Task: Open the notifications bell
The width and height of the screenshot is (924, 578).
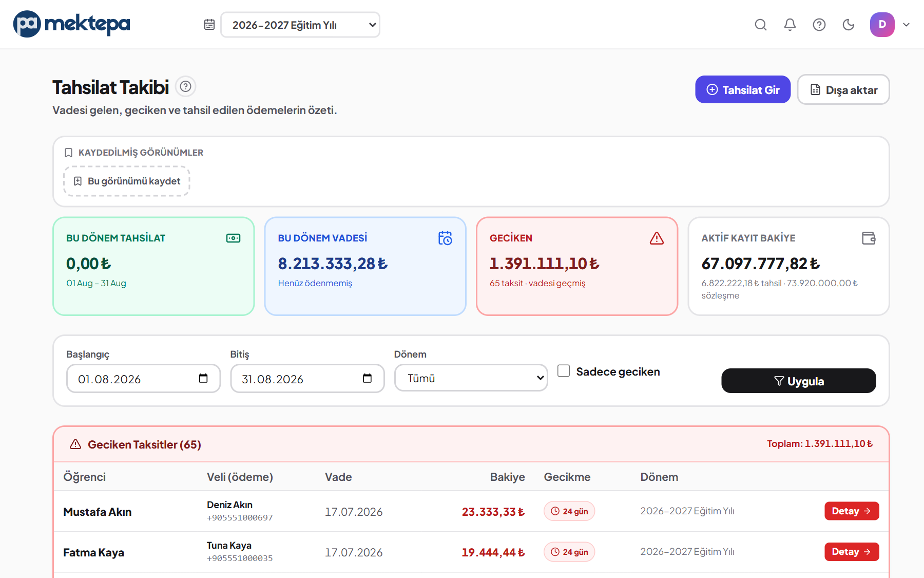Action: pos(790,25)
